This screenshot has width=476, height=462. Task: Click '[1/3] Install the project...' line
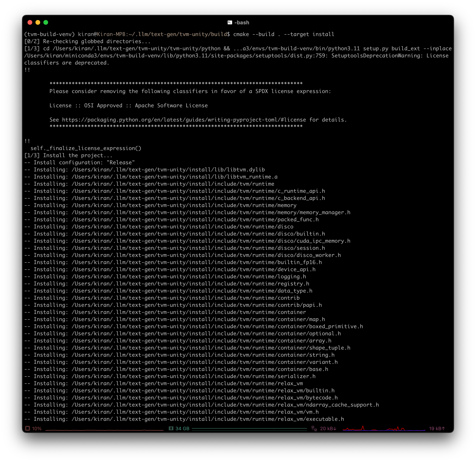[x=68, y=155]
